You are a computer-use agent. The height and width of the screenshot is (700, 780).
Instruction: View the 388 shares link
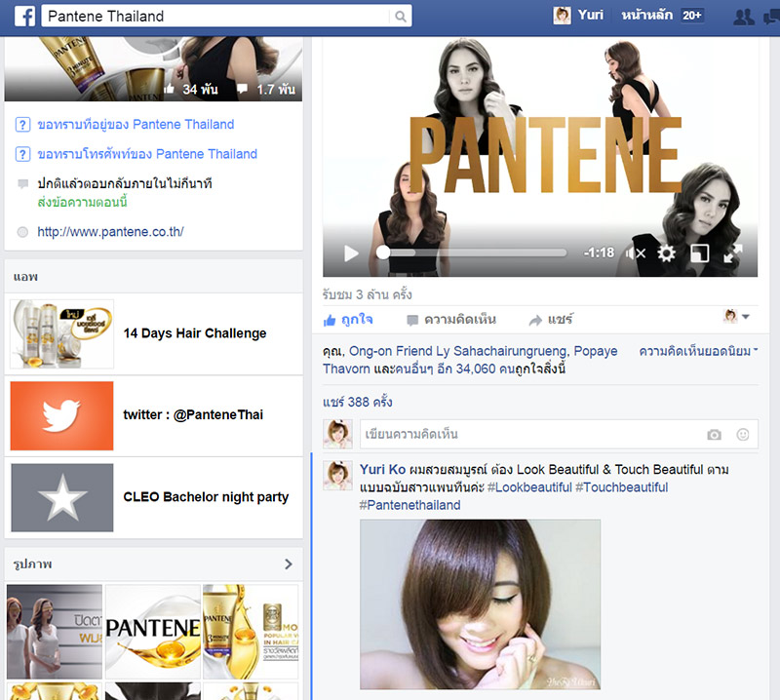[x=357, y=402]
